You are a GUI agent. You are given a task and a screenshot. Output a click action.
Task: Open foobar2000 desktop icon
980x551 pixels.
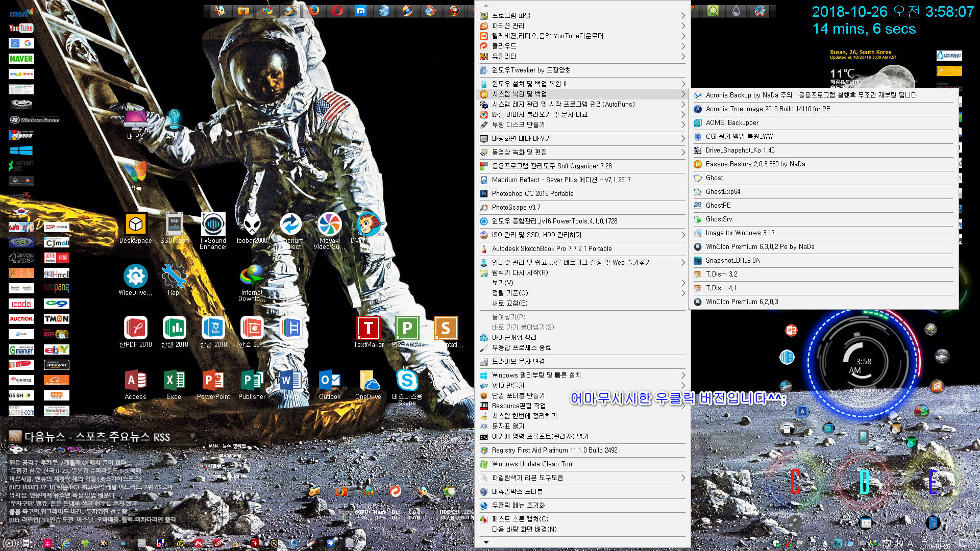click(252, 228)
